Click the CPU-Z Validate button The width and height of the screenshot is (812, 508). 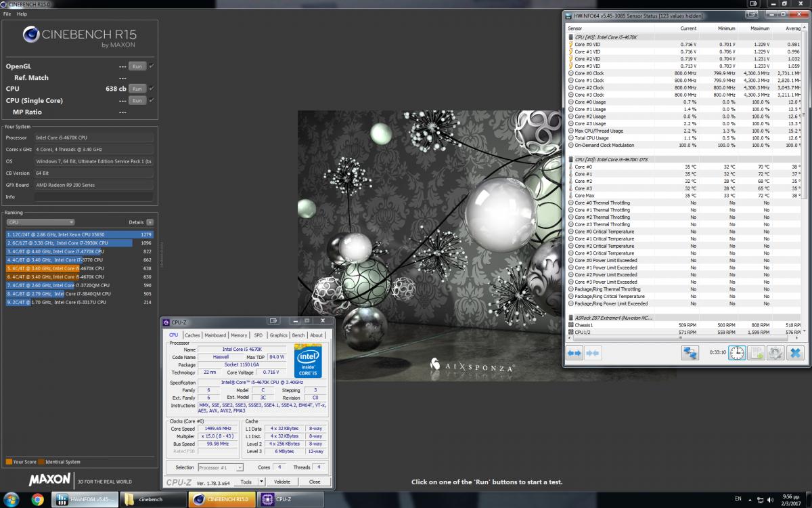pos(282,482)
